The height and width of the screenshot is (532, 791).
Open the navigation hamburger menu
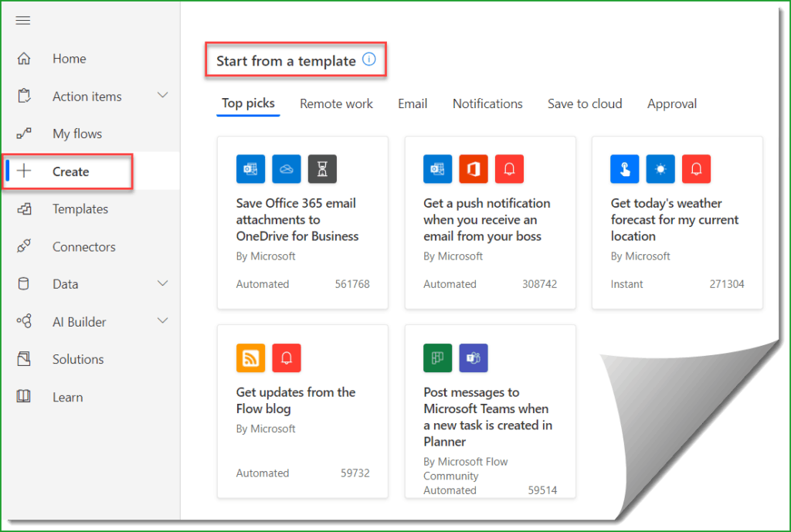(22, 20)
